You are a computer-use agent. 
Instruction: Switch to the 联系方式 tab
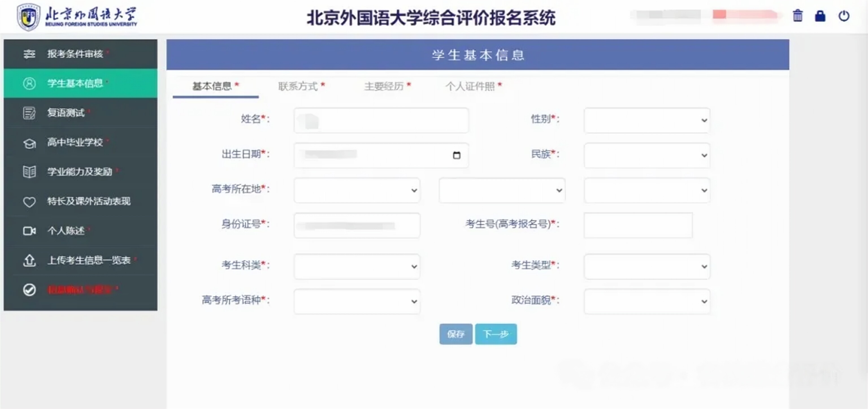[301, 86]
